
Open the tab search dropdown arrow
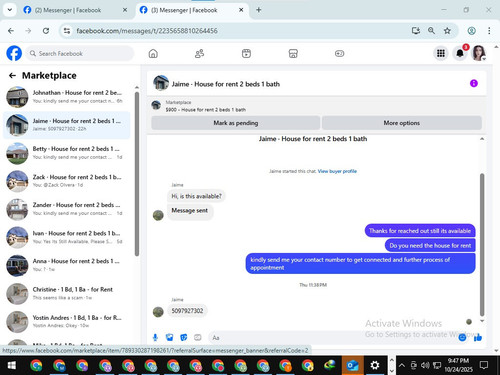[10, 10]
